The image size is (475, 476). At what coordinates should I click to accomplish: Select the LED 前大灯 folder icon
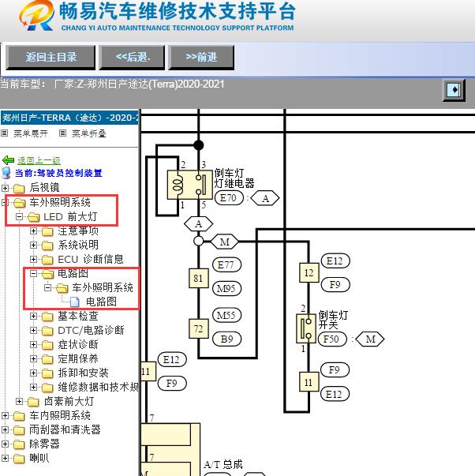coord(33,217)
